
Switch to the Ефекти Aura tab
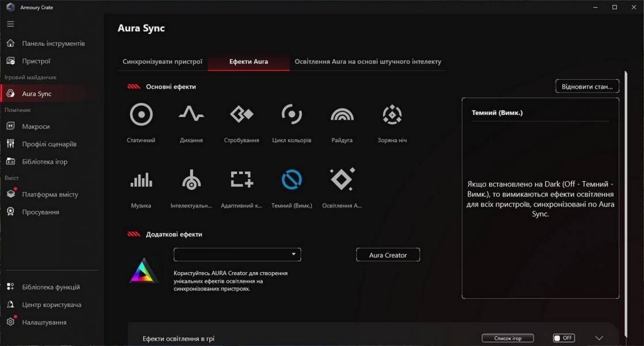click(248, 61)
